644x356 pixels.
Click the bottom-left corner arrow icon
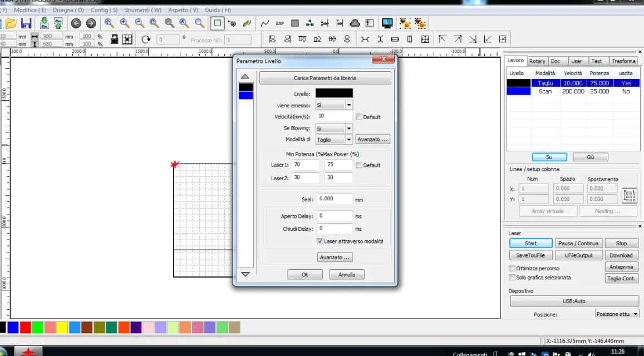(488, 39)
